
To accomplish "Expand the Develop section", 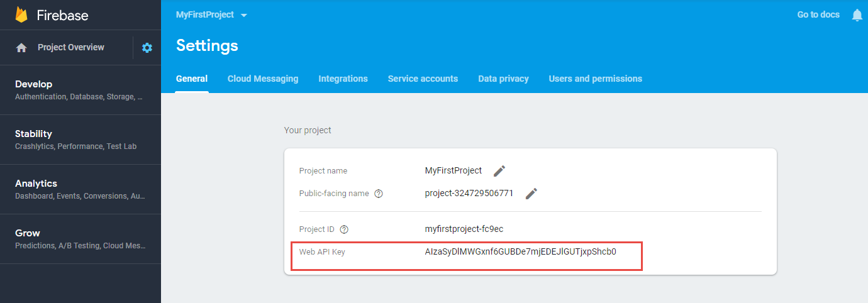I will coord(81,90).
